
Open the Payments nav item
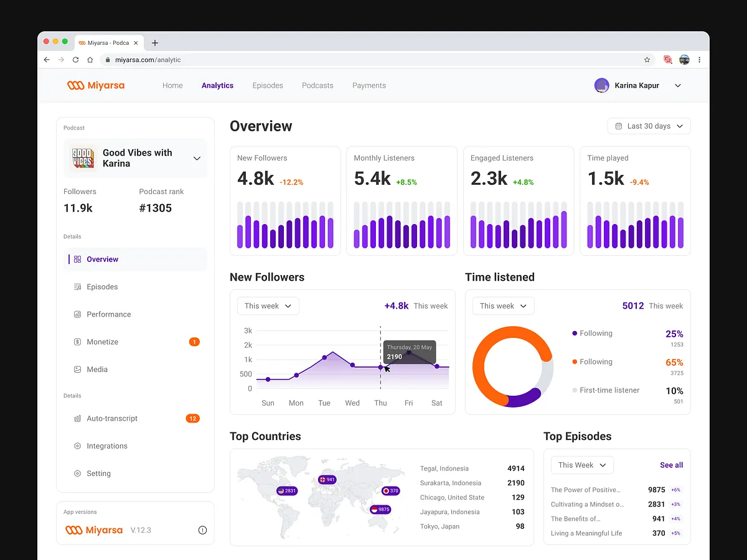(369, 86)
